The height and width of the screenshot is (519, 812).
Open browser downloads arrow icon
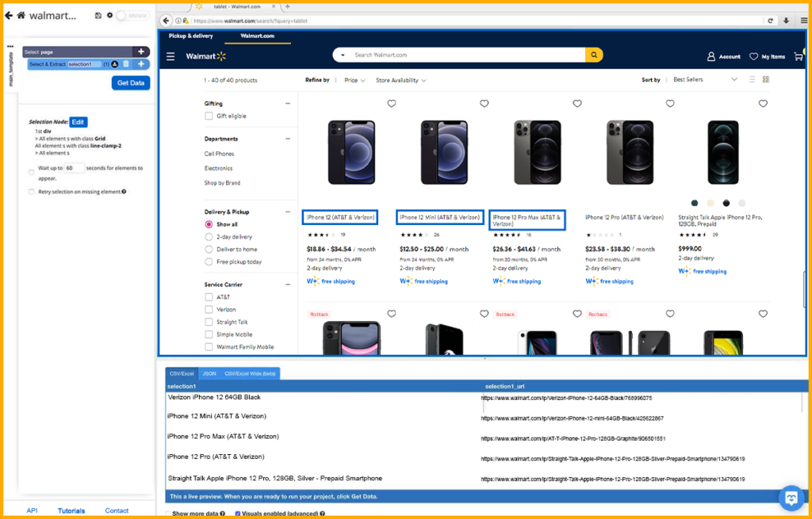[x=786, y=21]
